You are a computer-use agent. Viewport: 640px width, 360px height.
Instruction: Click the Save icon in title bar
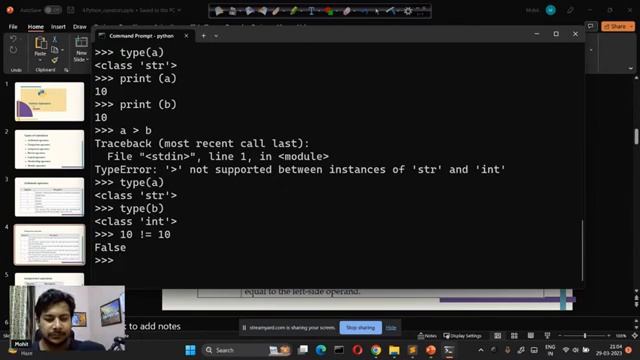point(71,10)
